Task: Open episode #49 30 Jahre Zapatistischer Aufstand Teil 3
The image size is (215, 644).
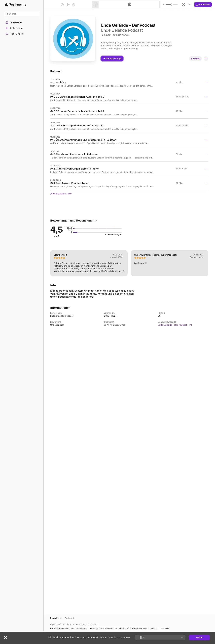Action: click(x=77, y=97)
